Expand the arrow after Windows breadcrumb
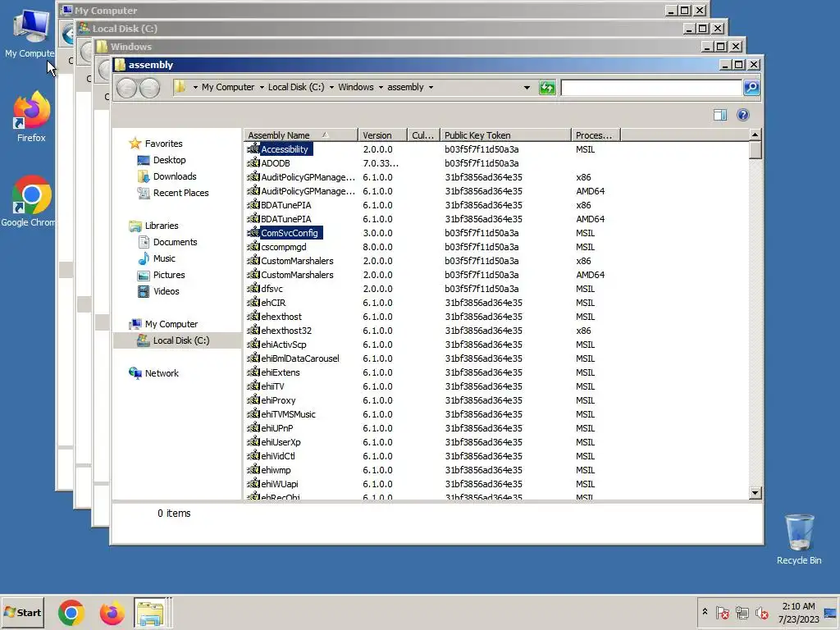This screenshot has height=630, width=840. pos(381,87)
